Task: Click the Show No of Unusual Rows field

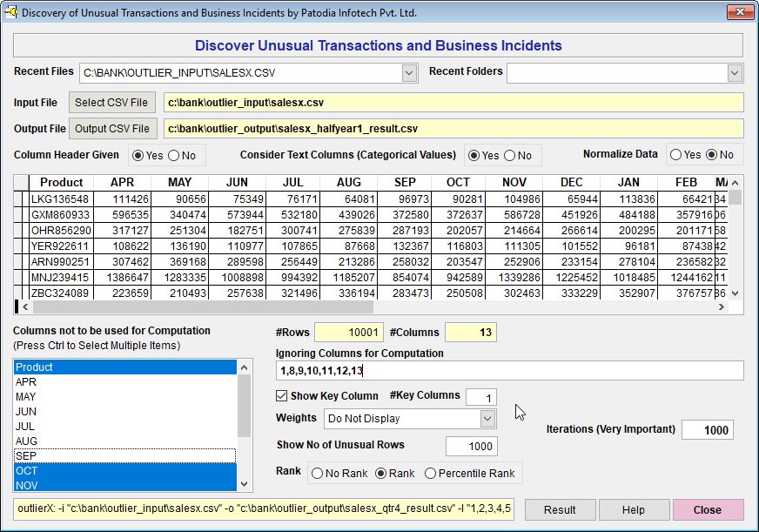Action: (x=471, y=447)
